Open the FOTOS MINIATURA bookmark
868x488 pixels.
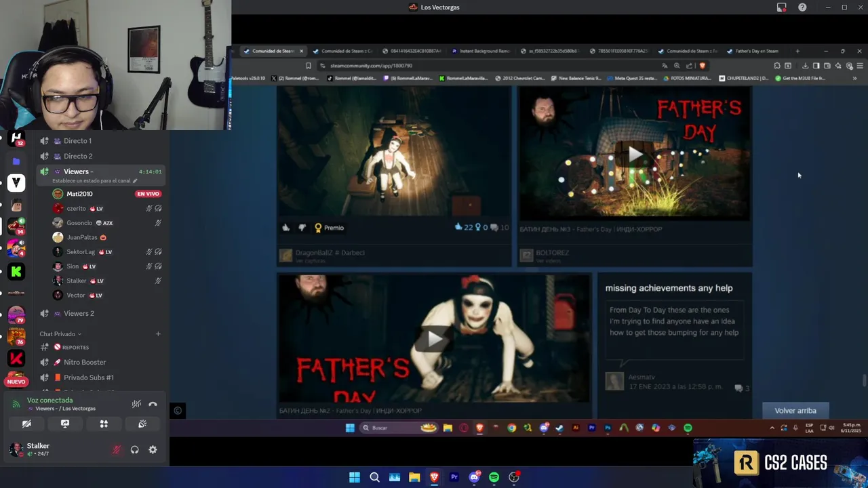pos(688,78)
